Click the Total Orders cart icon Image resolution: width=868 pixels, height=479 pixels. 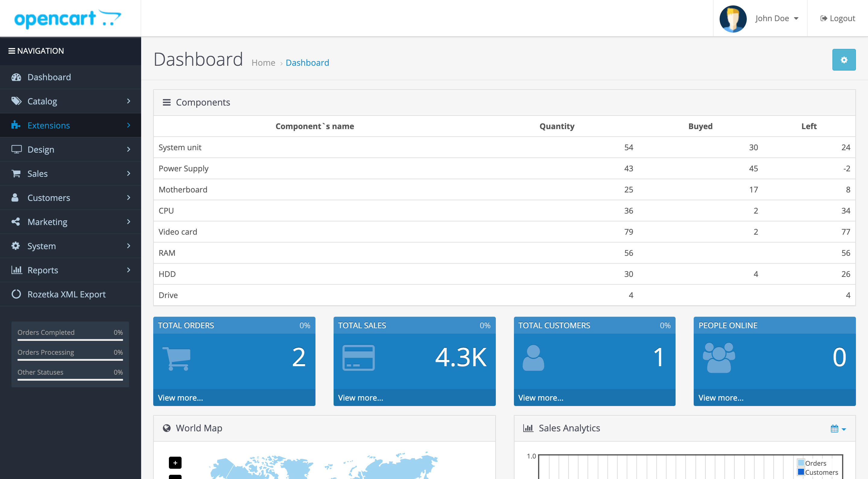pyautogui.click(x=176, y=358)
